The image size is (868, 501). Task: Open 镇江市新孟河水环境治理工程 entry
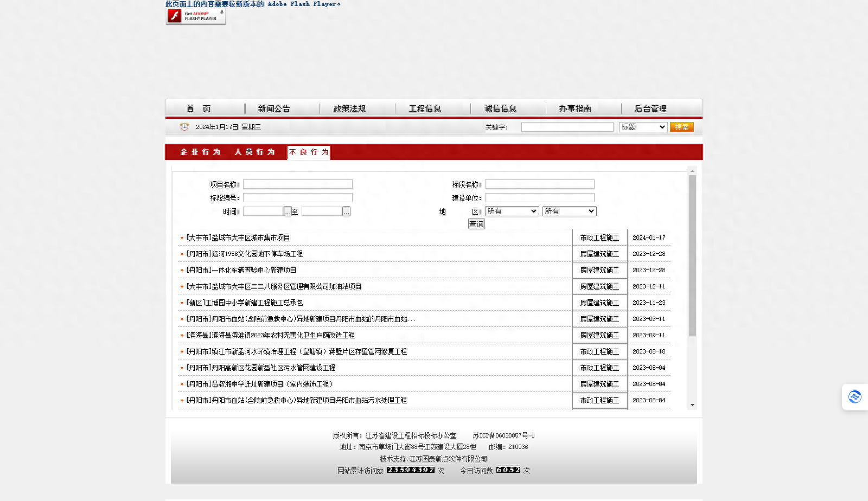click(x=297, y=351)
